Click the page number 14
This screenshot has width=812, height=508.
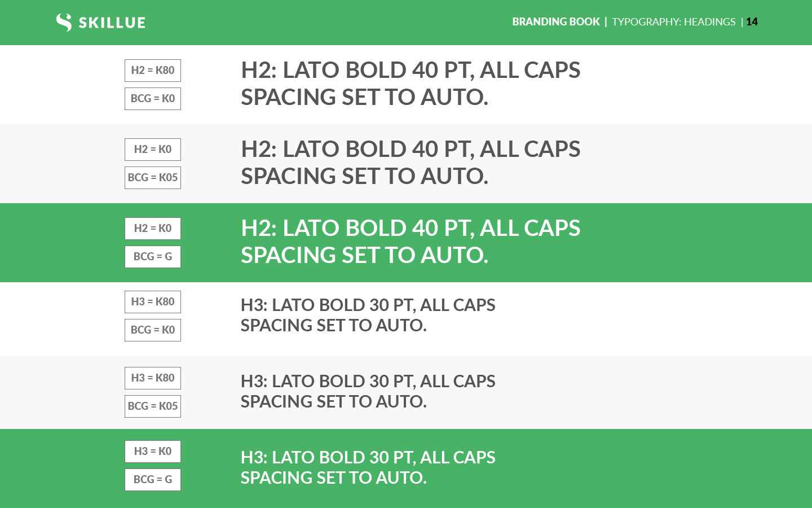tap(752, 21)
